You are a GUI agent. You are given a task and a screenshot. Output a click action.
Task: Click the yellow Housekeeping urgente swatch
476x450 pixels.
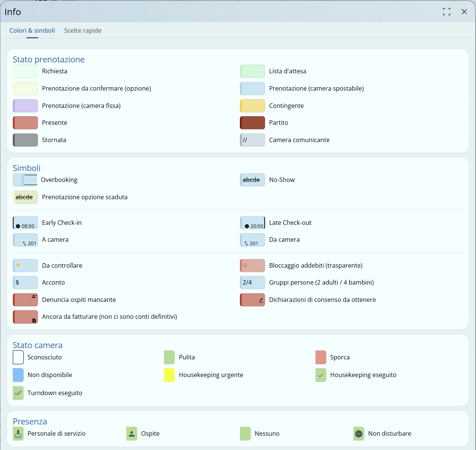click(x=169, y=375)
